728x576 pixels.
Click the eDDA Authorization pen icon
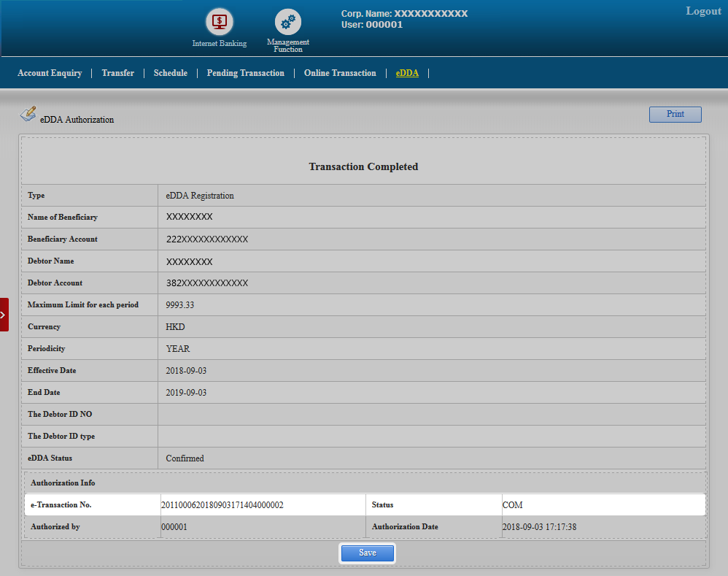28,114
